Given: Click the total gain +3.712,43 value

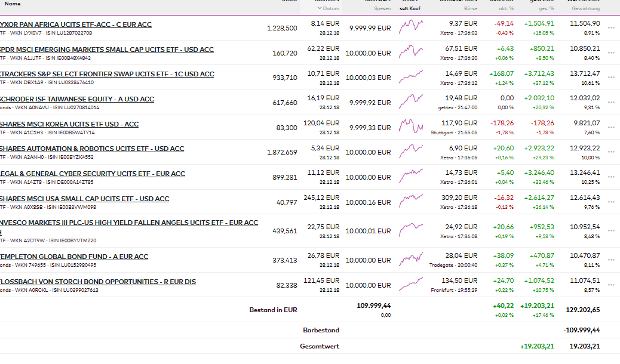Looking at the screenshot, I should pos(539,73).
